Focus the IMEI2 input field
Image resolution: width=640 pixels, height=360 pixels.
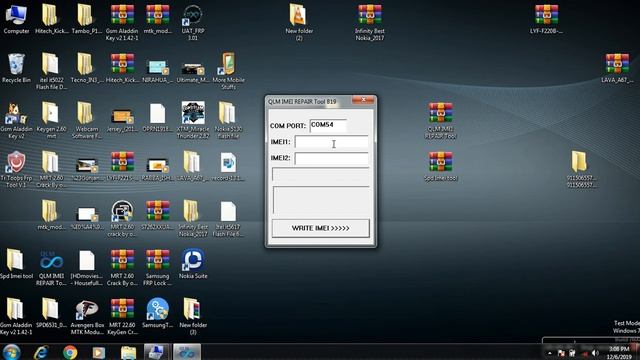[331, 158]
